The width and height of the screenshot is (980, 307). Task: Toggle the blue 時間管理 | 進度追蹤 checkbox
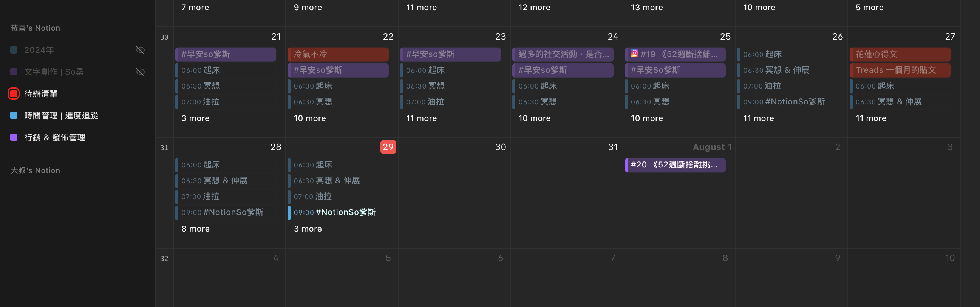coord(14,115)
